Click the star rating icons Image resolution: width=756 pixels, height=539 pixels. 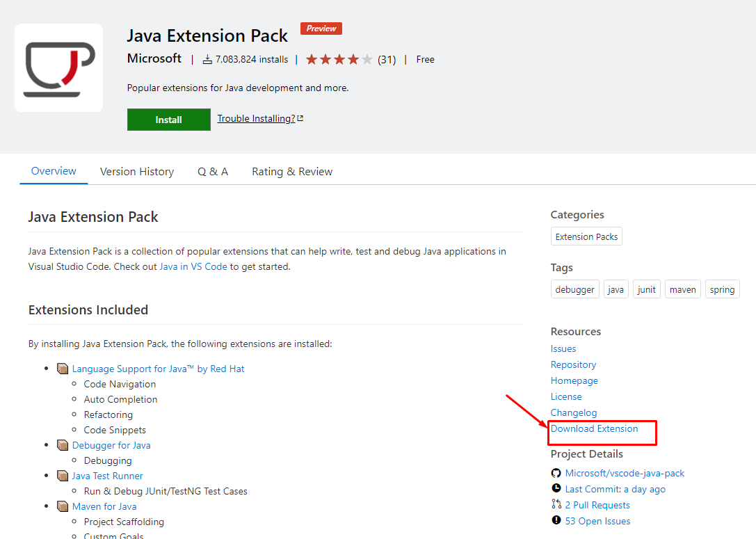point(339,60)
